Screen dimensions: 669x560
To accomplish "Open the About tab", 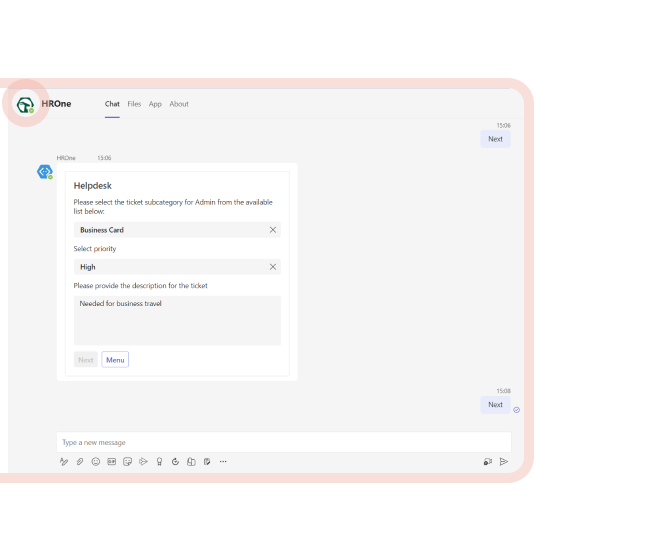I will tap(179, 104).
